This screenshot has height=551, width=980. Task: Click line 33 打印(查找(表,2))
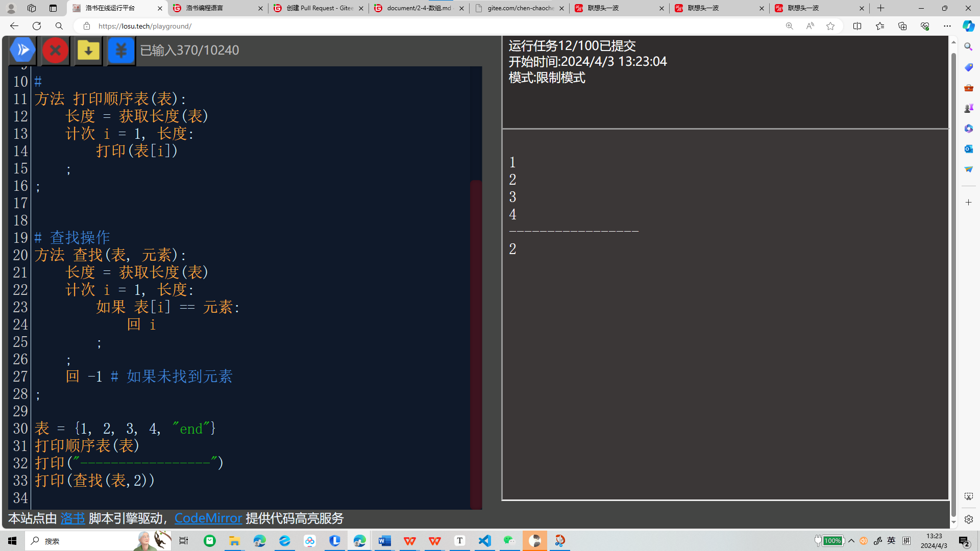(x=94, y=481)
